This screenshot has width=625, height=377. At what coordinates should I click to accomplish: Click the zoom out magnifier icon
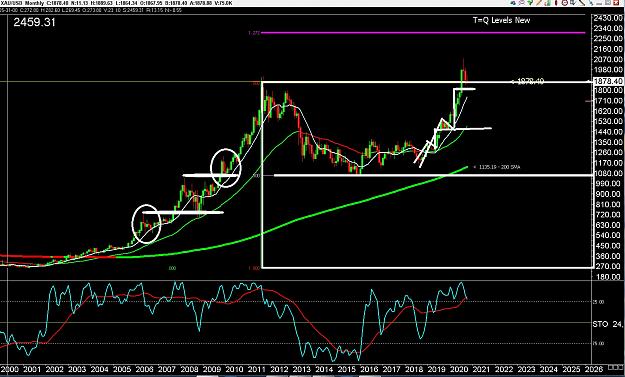point(564,3)
